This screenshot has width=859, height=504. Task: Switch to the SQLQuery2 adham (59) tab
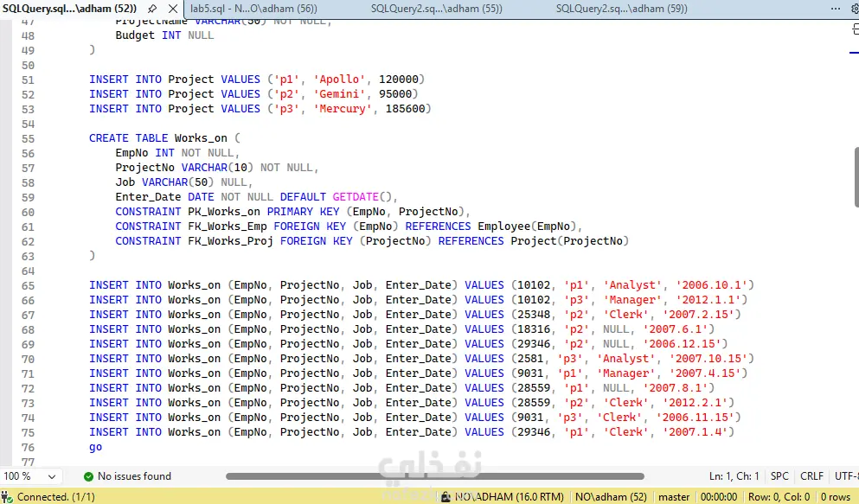pyautogui.click(x=621, y=9)
